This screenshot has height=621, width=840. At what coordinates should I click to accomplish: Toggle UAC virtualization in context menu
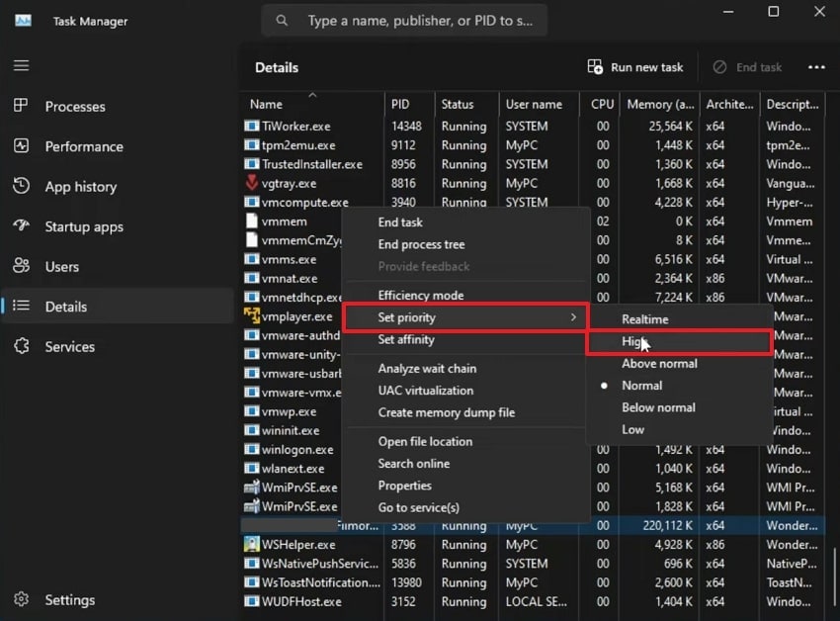coord(466,391)
